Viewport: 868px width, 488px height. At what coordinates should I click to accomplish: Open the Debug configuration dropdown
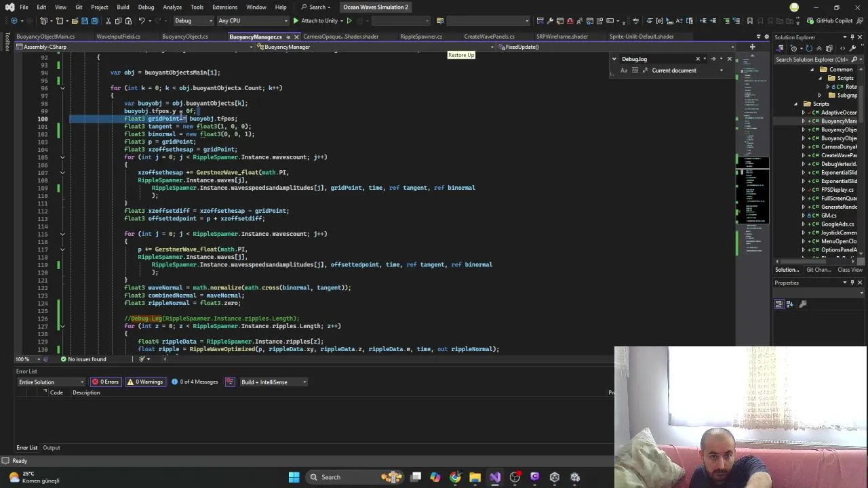(193, 20)
